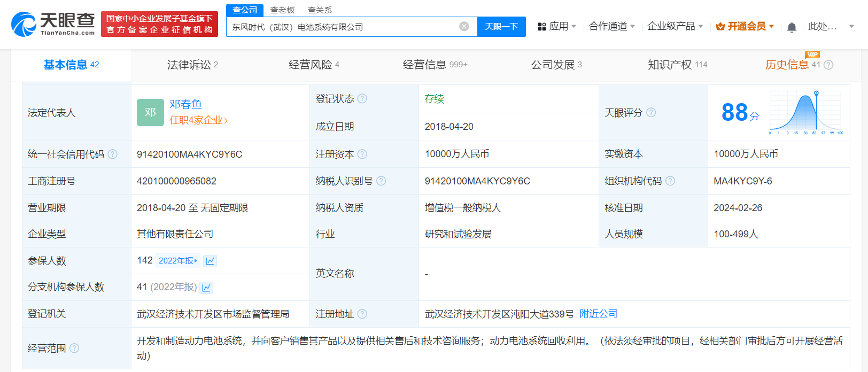
Task: Select the 经营信息 tab
Action: [435, 65]
